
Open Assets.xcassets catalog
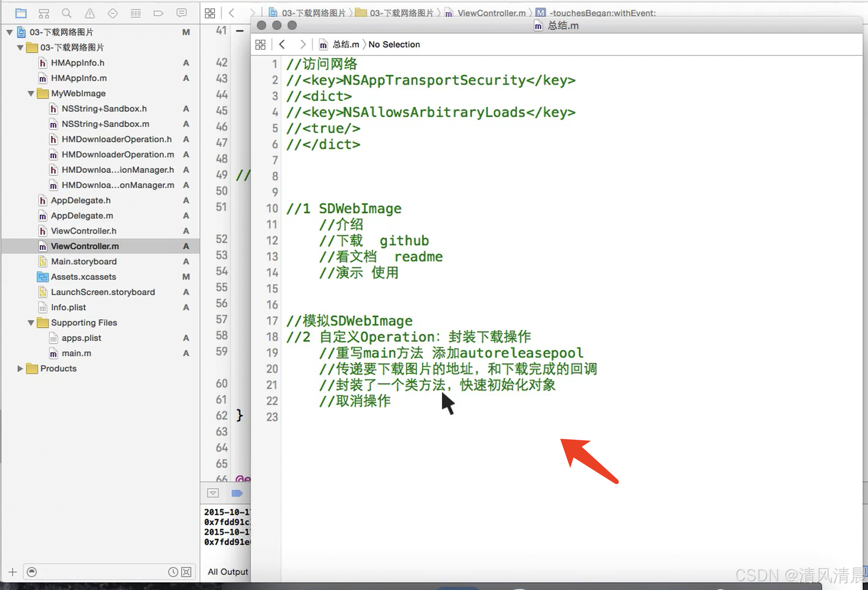(x=83, y=277)
